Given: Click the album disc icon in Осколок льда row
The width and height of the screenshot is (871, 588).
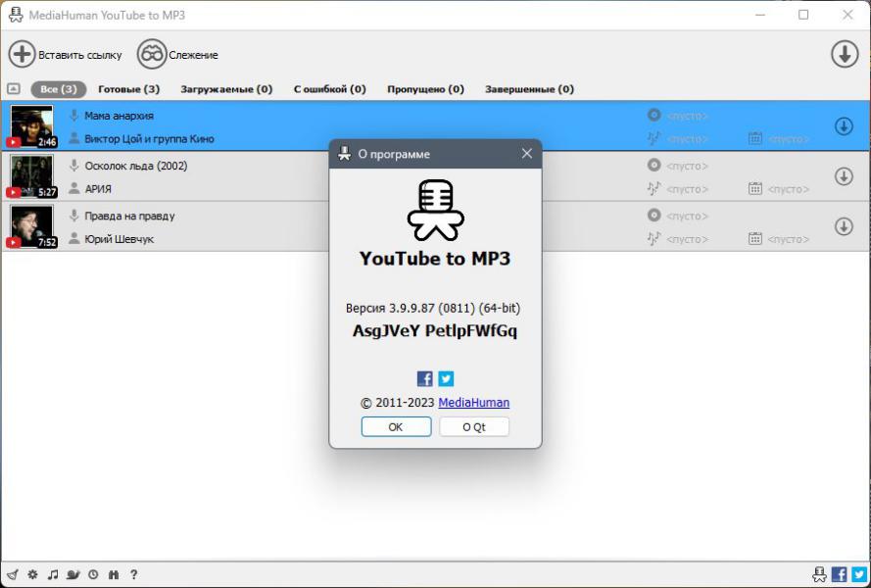Looking at the screenshot, I should 654,165.
